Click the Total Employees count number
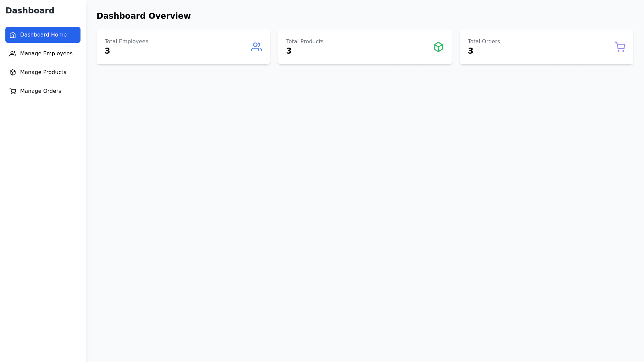The height and width of the screenshot is (362, 644). point(107,51)
